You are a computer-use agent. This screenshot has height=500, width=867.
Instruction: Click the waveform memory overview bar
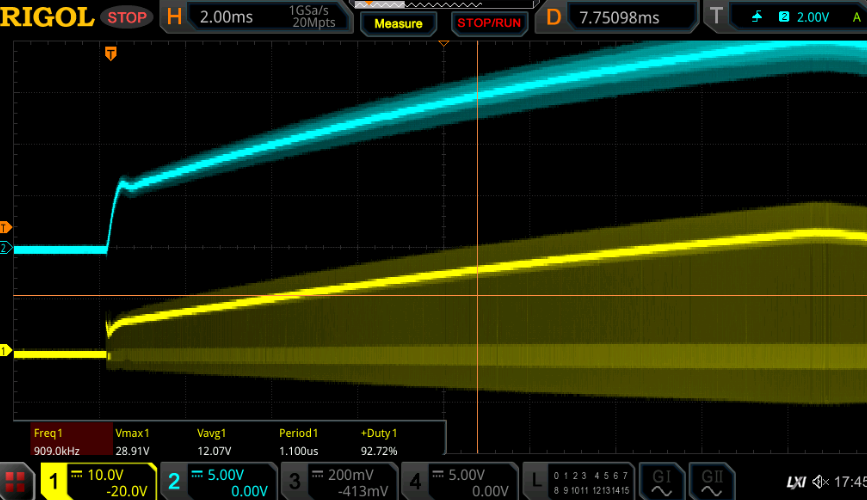point(443,4)
